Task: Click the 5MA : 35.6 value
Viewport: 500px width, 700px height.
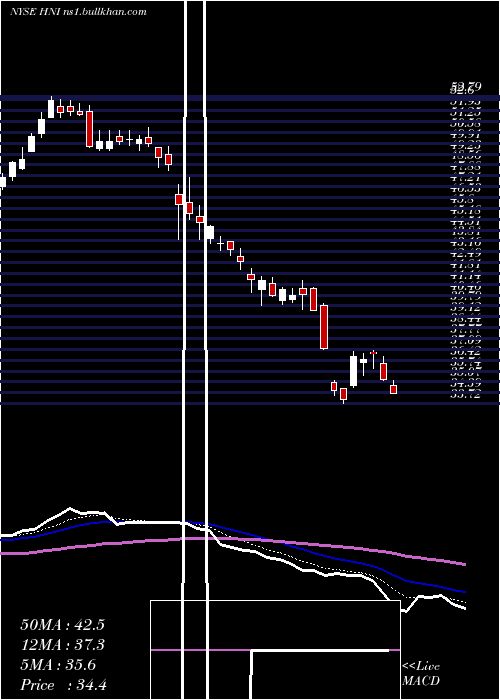Action: pos(58,665)
